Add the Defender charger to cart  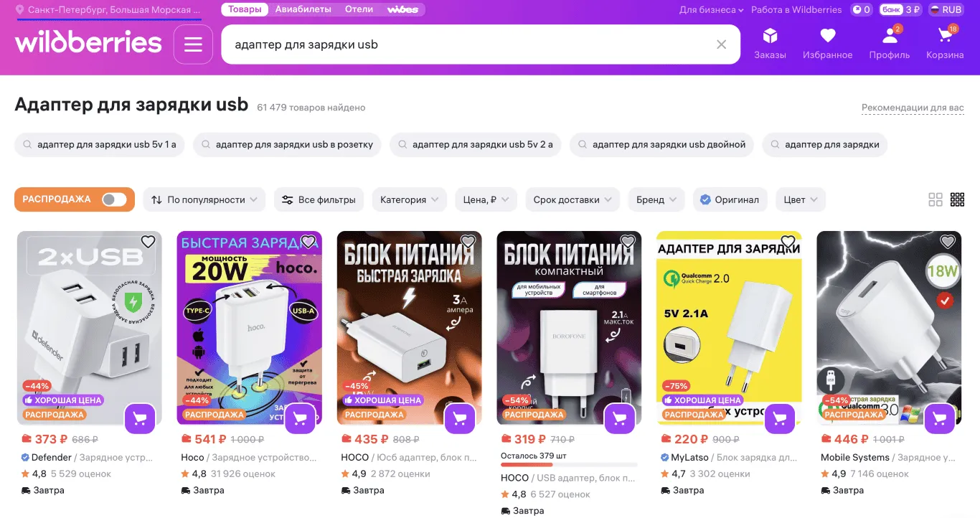click(140, 419)
